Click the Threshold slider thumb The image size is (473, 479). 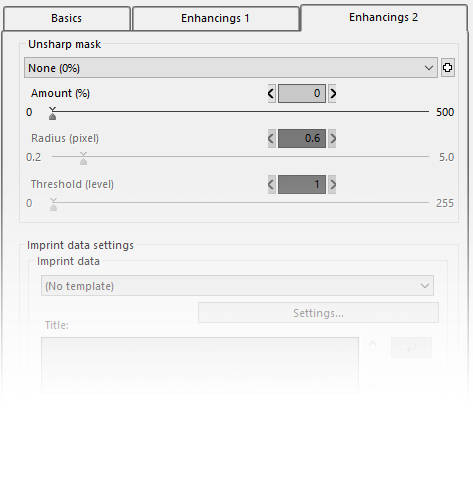coord(53,205)
